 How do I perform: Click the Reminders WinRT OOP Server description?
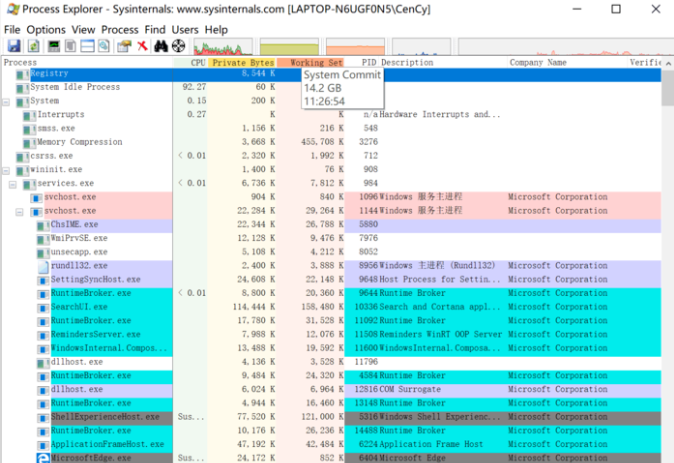(x=441, y=335)
